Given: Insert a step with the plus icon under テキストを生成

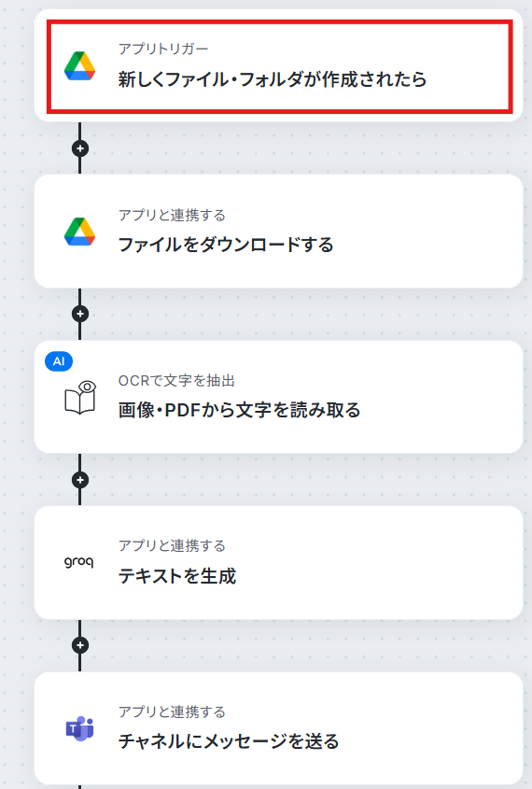Looking at the screenshot, I should point(80,645).
